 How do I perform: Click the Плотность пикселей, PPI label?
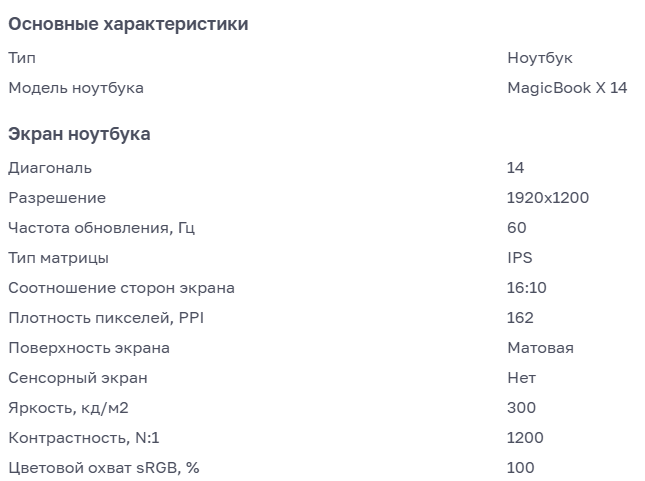(x=106, y=318)
